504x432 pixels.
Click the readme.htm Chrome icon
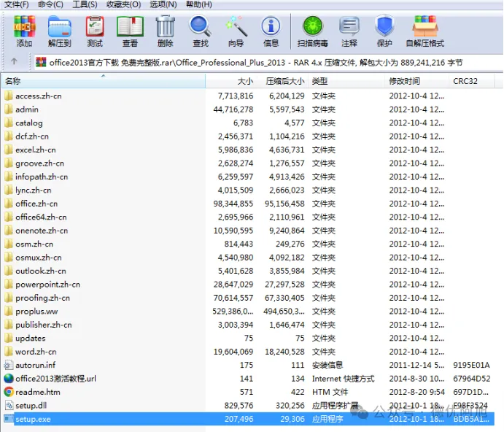tap(9, 392)
